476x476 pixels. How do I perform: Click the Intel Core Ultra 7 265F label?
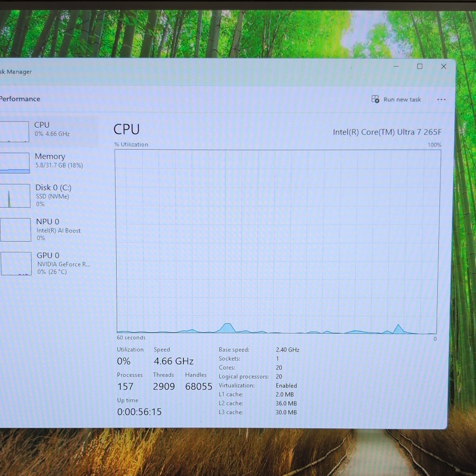pos(387,132)
